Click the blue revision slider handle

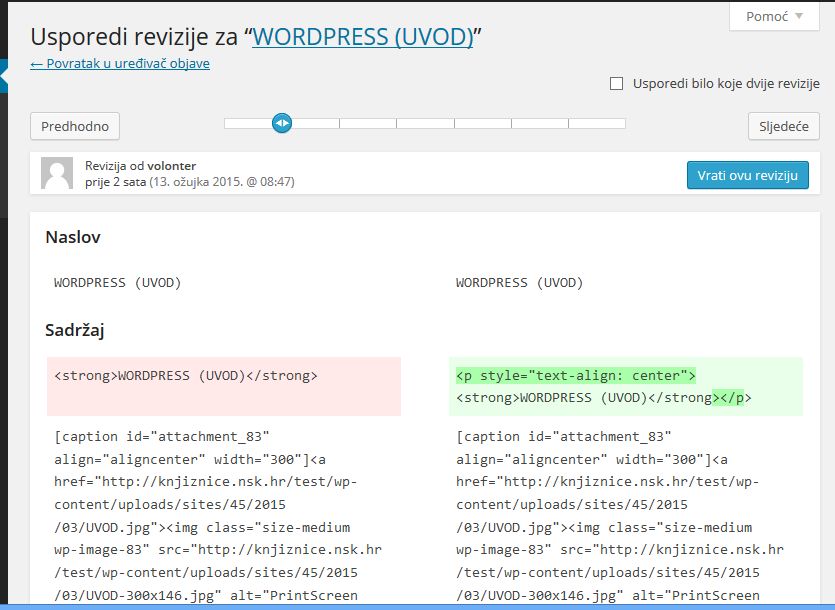coord(282,123)
